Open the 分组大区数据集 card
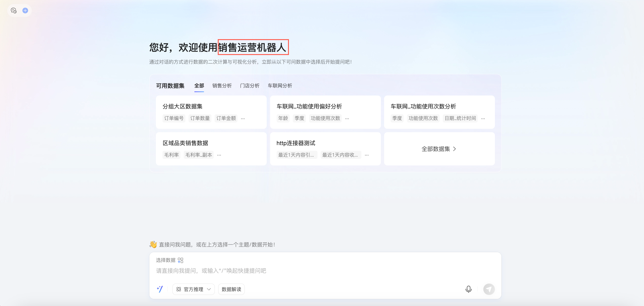This screenshot has width=644, height=306. 211,112
